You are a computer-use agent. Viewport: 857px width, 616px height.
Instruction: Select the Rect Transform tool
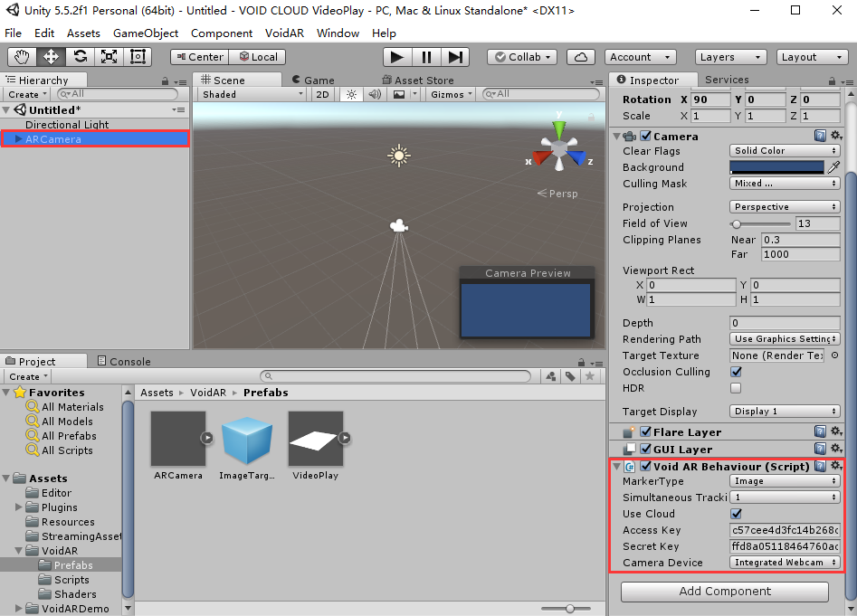(x=138, y=57)
